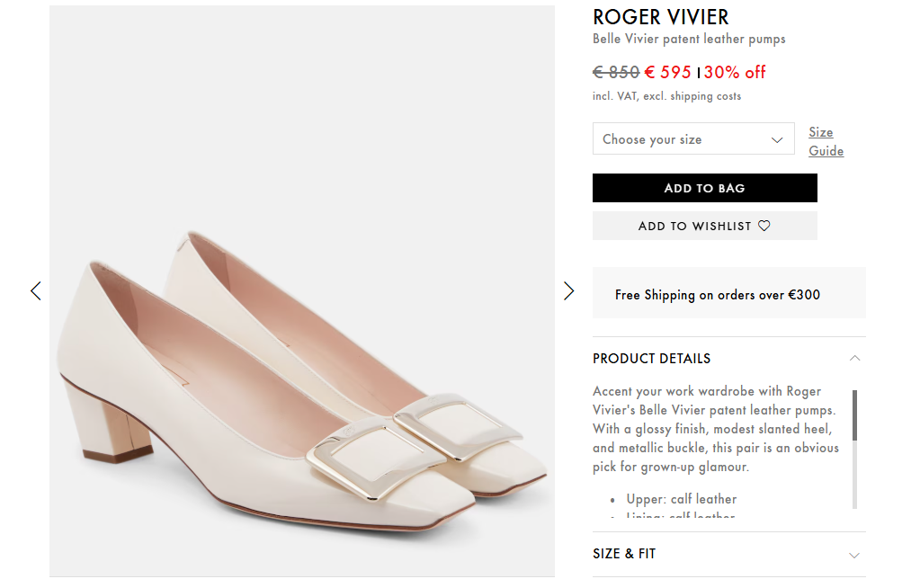Screen dimensions: 920x588
Task: Open the Choose your size dropdown arrow
Action: (x=777, y=139)
